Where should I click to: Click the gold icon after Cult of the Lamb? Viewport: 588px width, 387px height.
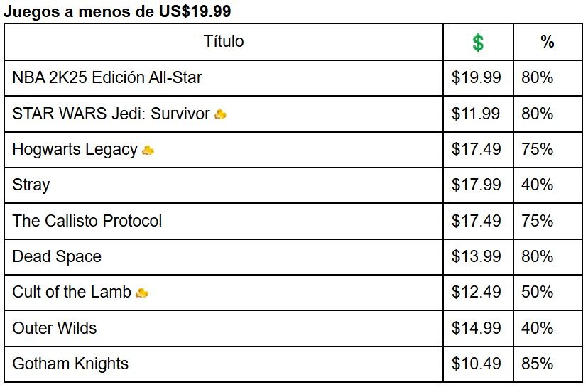point(142,293)
